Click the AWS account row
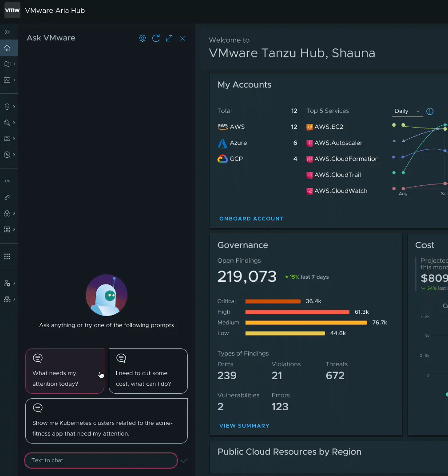The image size is (448, 476). click(x=257, y=127)
